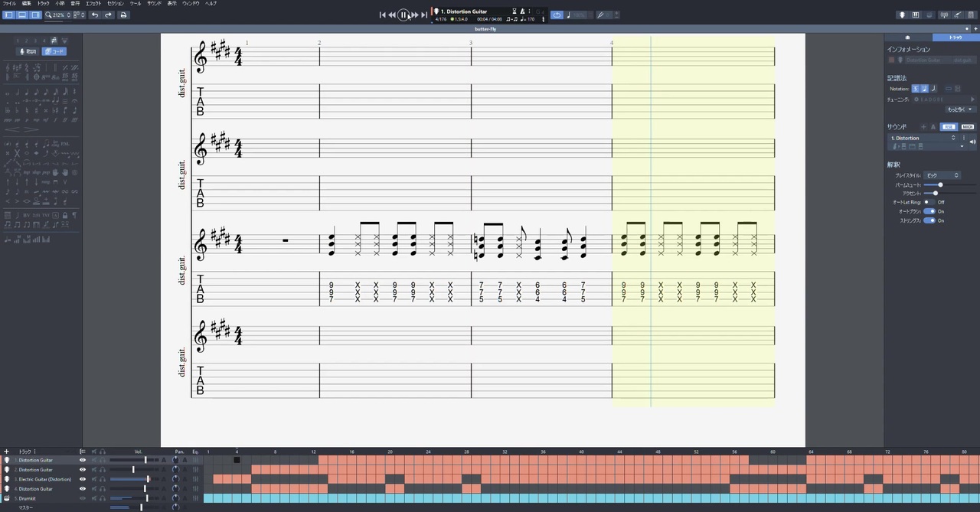The image size is (980, 512).
Task: Toggle visibility of track 1 Distortion Guitar
Action: click(82, 460)
